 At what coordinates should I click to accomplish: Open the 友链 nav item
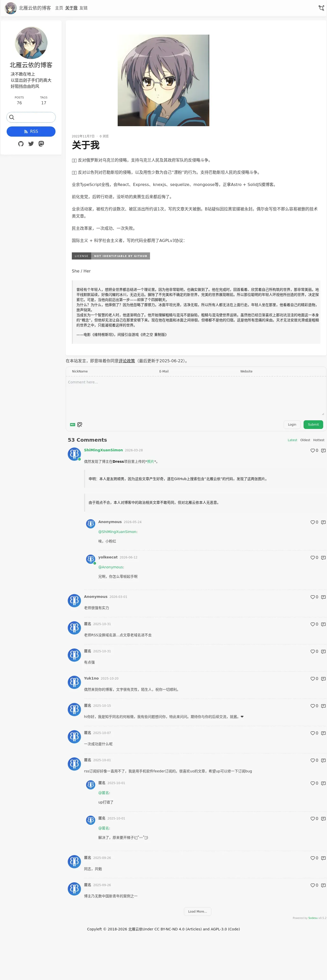83,8
